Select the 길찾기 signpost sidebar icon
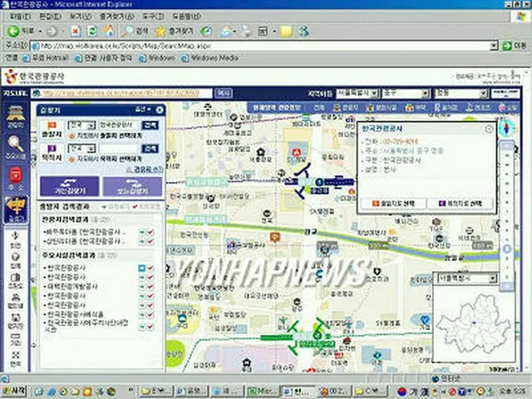The height and width of the screenshot is (399, 532). pyautogui.click(x=16, y=209)
